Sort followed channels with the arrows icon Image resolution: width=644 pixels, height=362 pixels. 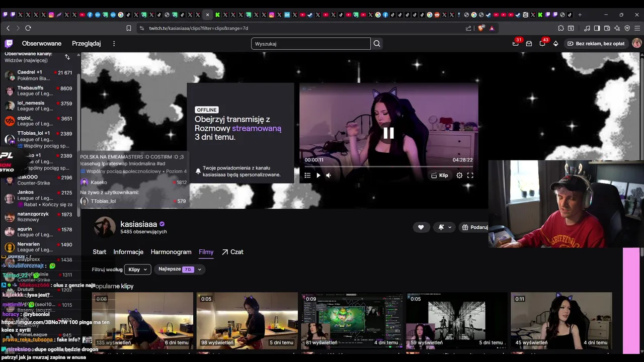pos(67,57)
